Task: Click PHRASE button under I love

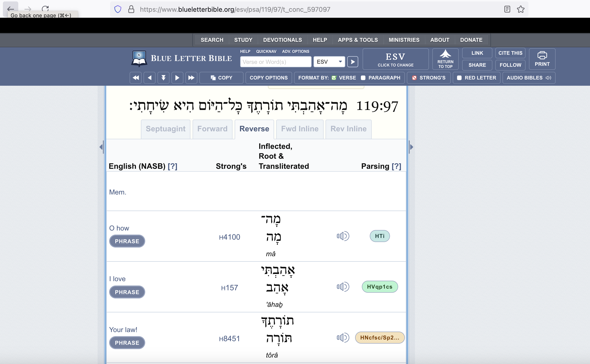Action: 127,292
